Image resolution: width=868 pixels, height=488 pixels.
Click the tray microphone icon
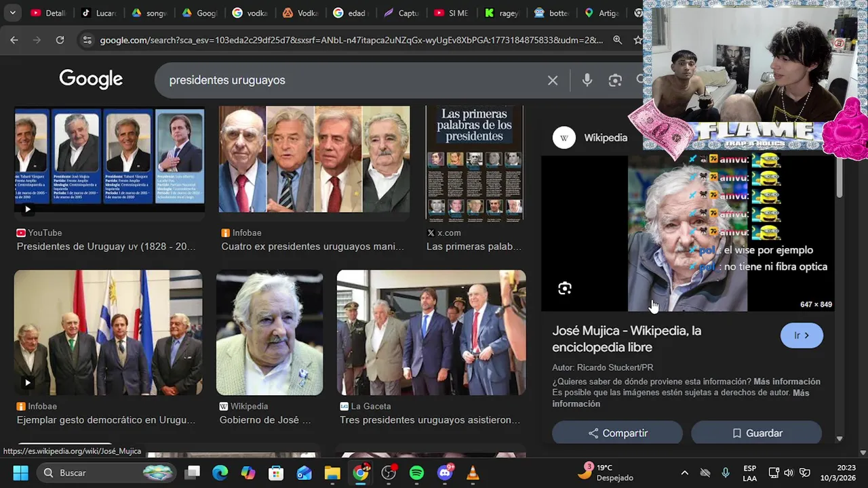(726, 472)
